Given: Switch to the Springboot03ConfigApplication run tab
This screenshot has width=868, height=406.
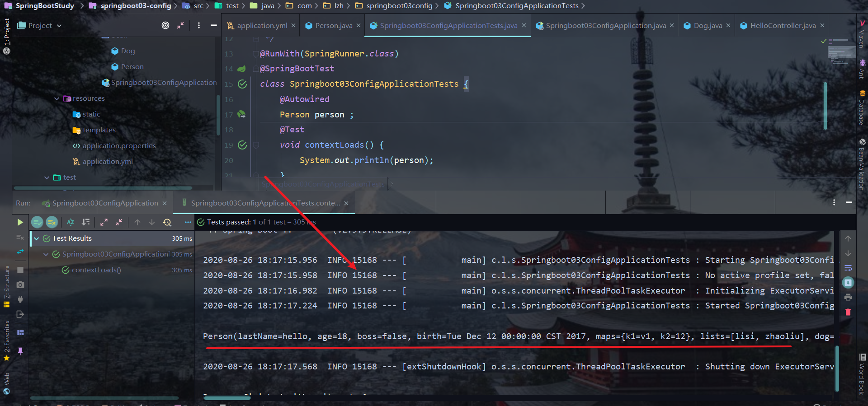Looking at the screenshot, I should (105, 203).
